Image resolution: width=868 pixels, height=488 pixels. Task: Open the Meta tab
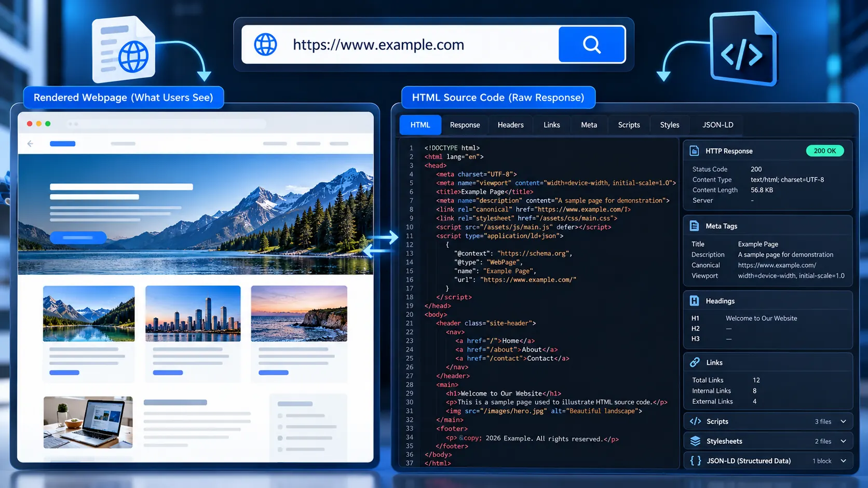pyautogui.click(x=589, y=125)
